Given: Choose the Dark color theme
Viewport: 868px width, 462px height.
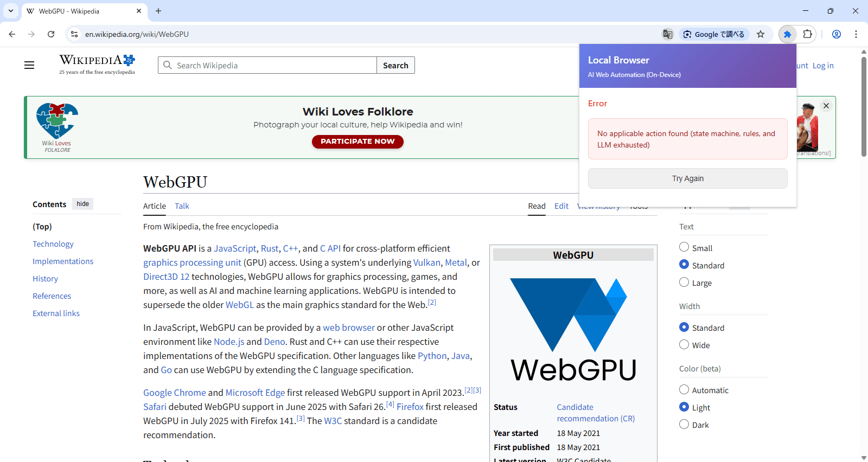Looking at the screenshot, I should [684, 425].
